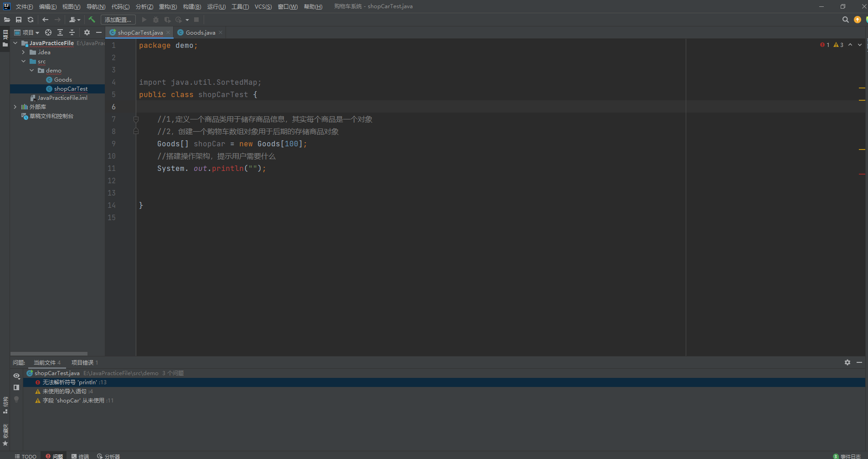
Task: Click the Select Opened File target icon
Action: pos(48,32)
